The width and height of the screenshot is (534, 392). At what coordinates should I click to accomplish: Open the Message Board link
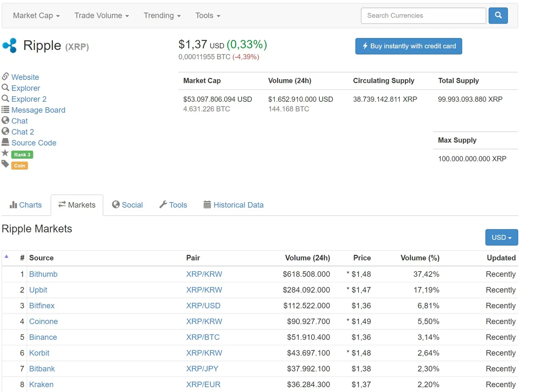(x=38, y=110)
